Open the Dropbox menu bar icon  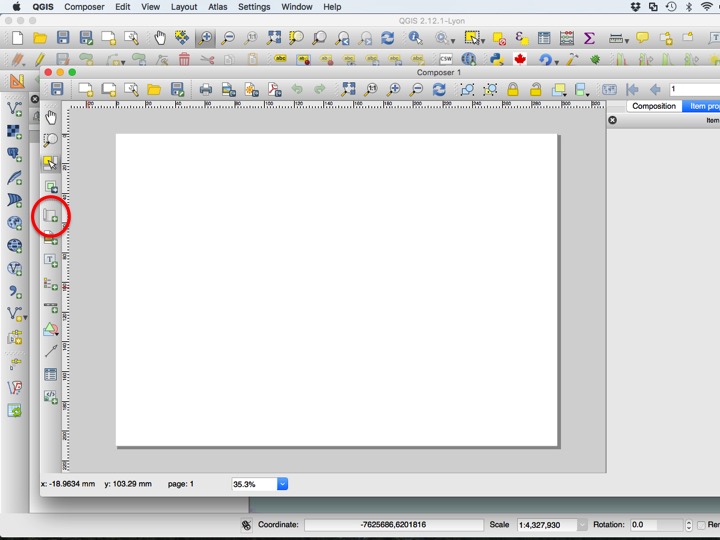click(636, 6)
